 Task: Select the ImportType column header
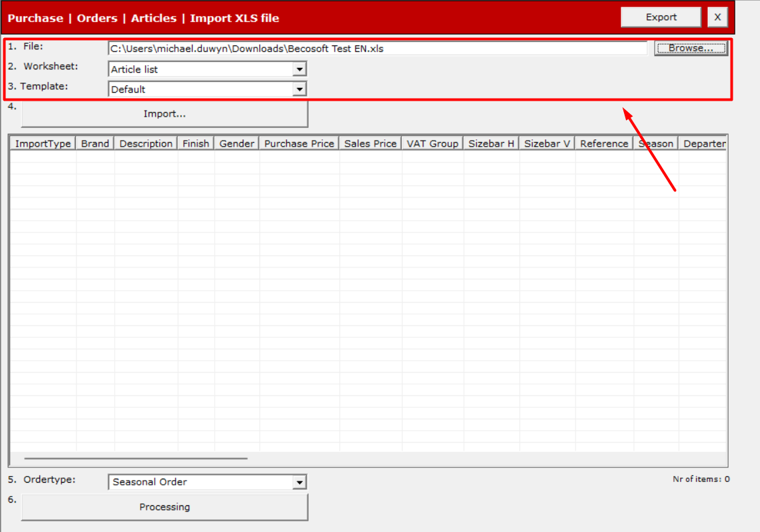(43, 143)
